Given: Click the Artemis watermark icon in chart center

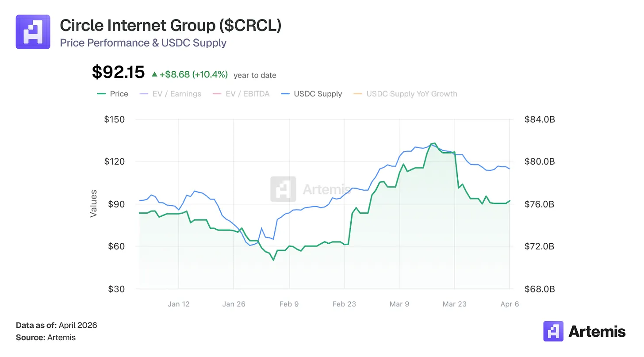Looking at the screenshot, I should click(x=283, y=189).
